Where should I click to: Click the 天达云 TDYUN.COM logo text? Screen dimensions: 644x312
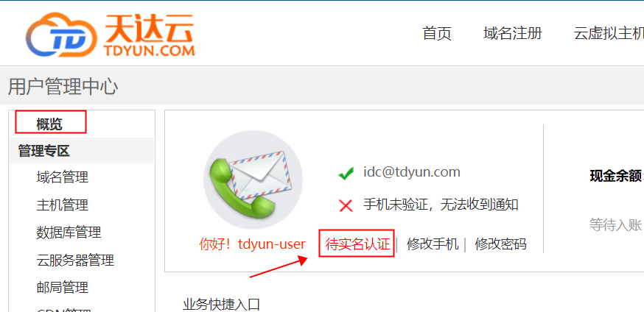coord(149,35)
